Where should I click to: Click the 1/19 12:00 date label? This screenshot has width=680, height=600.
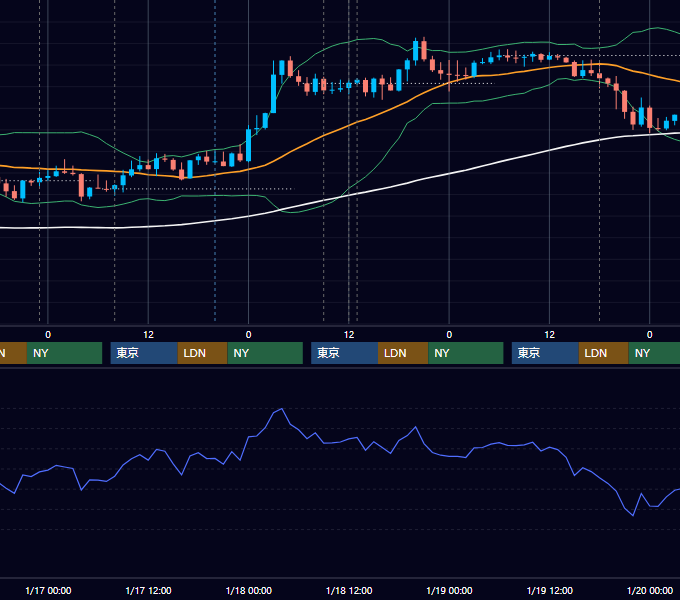(x=549, y=590)
